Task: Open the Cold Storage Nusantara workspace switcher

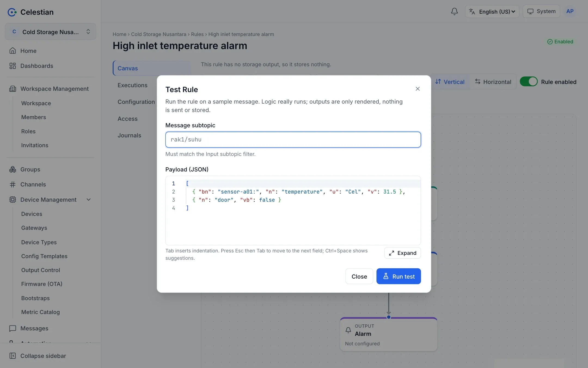Action: (x=50, y=32)
